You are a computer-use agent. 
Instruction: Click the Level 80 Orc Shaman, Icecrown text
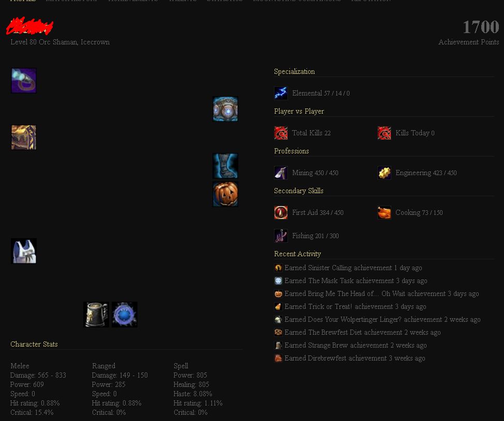(x=60, y=42)
